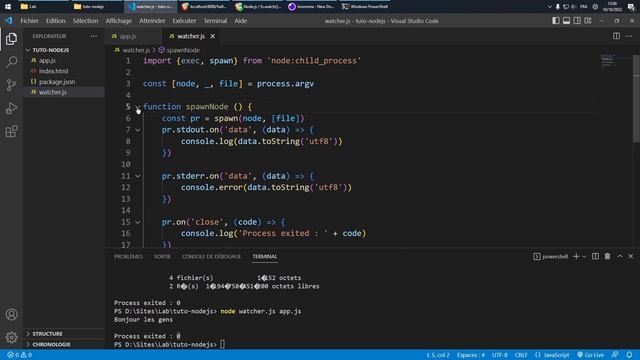The width and height of the screenshot is (640, 360).
Task: Open the Edition menu
Action: (x=56, y=21)
